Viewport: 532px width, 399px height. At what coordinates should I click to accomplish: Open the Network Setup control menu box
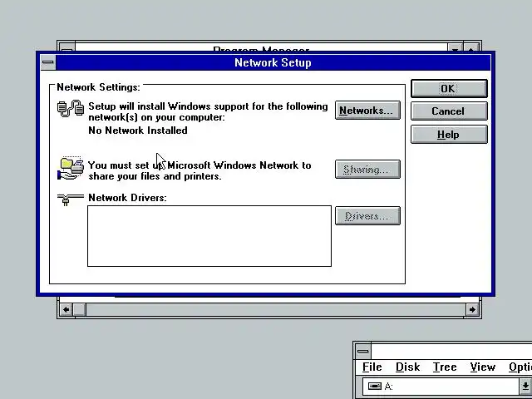pyautogui.click(x=48, y=62)
